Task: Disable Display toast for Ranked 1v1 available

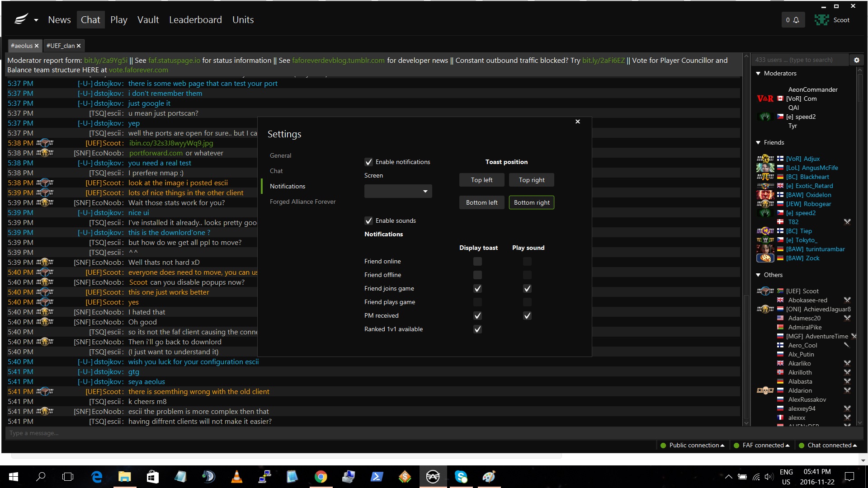Action: (x=477, y=329)
